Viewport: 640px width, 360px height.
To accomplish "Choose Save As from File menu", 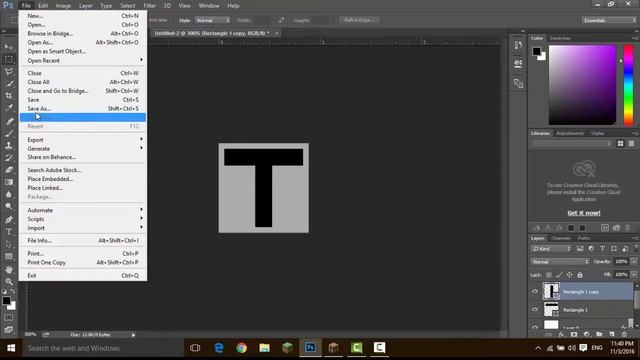I will 83,109.
